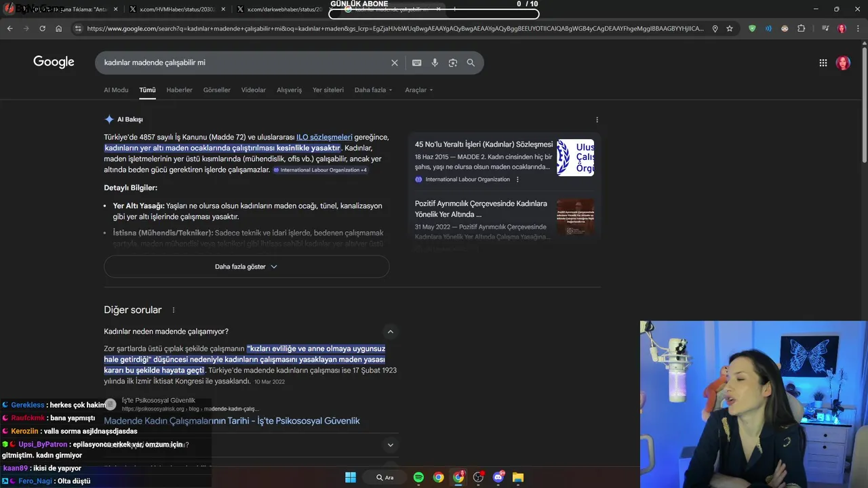Start voice search with the microphone
This screenshot has height=488, width=868.
435,62
